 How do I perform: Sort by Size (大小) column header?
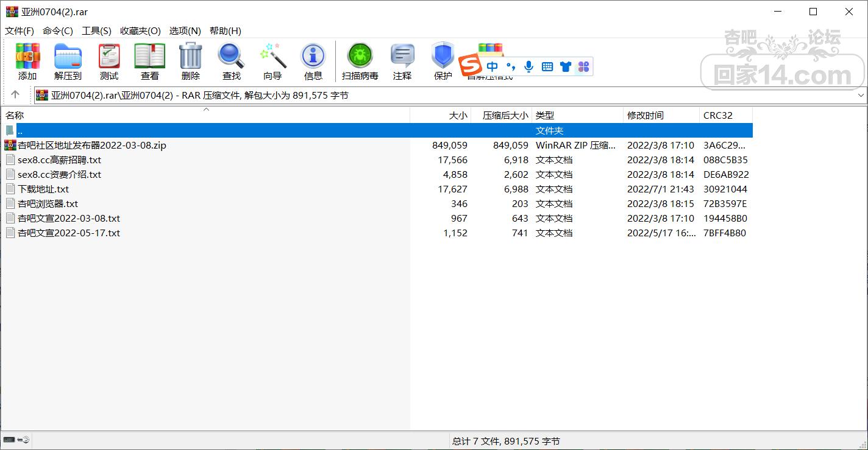(458, 115)
